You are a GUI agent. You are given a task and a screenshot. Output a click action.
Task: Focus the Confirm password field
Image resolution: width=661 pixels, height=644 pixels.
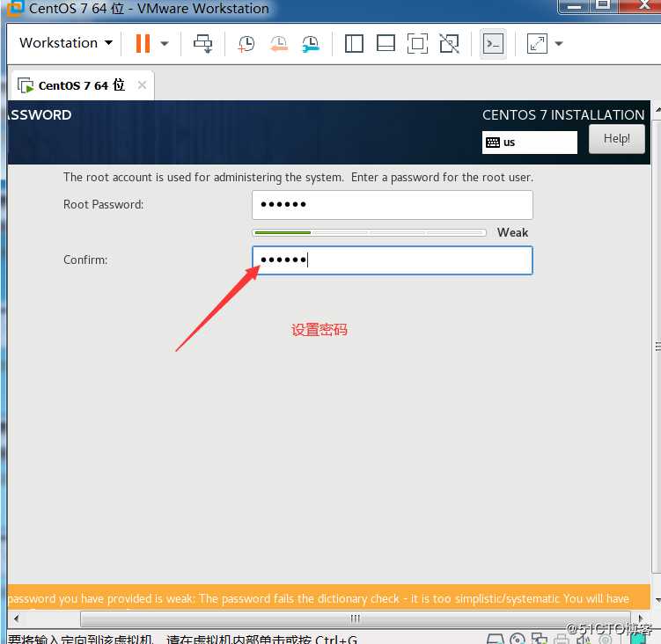click(393, 260)
